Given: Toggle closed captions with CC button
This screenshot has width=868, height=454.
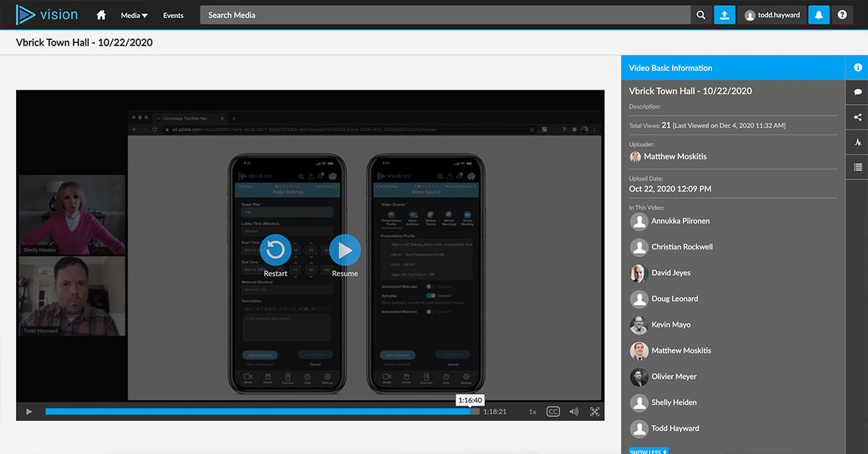Looking at the screenshot, I should [x=553, y=411].
